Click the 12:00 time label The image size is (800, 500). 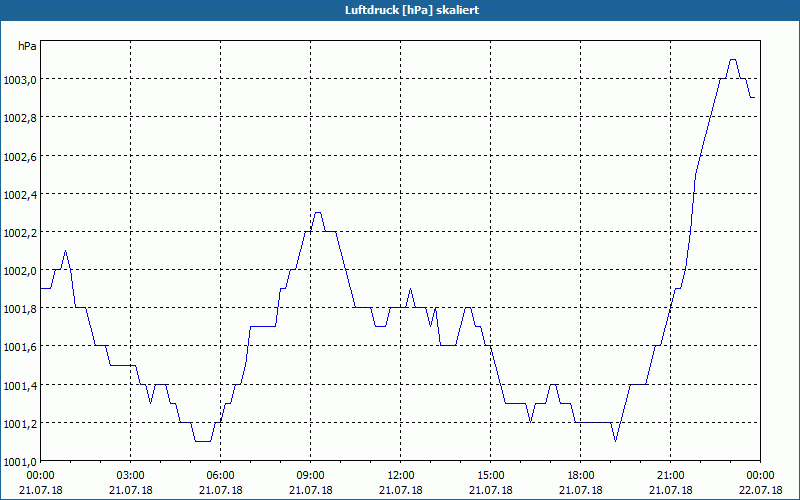(x=401, y=476)
